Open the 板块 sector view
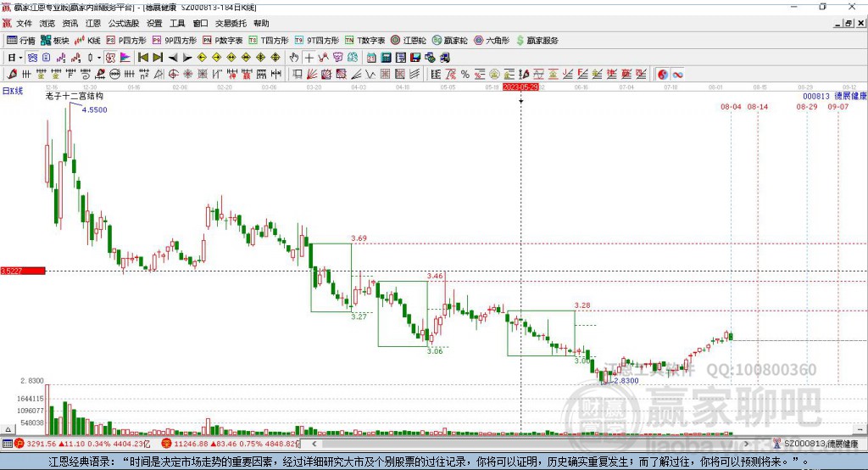This screenshot has height=470, width=868. tap(55, 41)
